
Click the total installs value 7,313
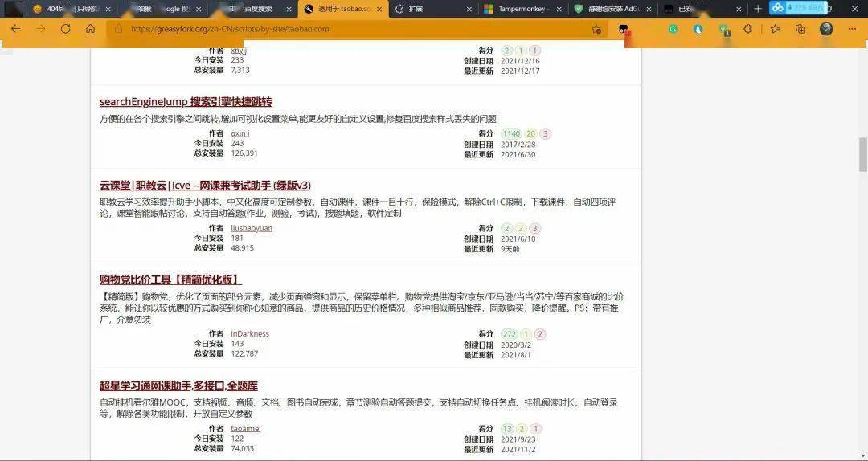tap(240, 71)
